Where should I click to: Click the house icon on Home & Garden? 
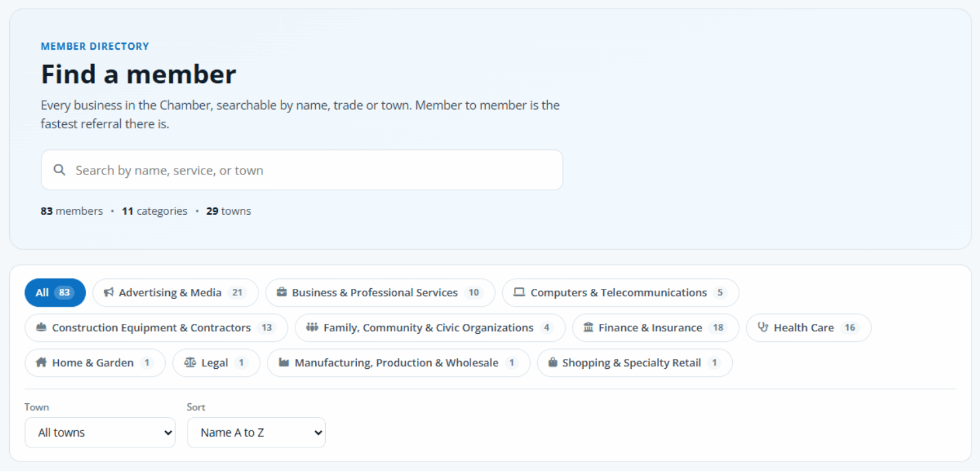[41, 362]
